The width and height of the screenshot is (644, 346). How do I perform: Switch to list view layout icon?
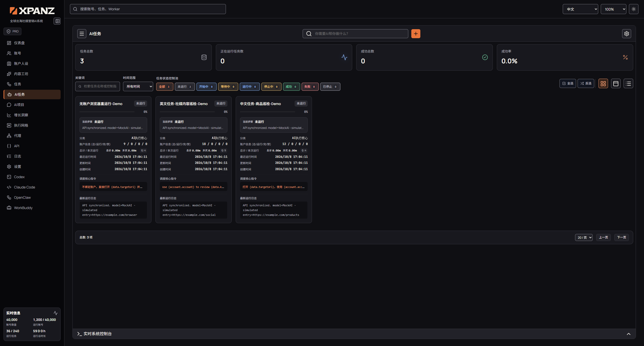click(628, 84)
